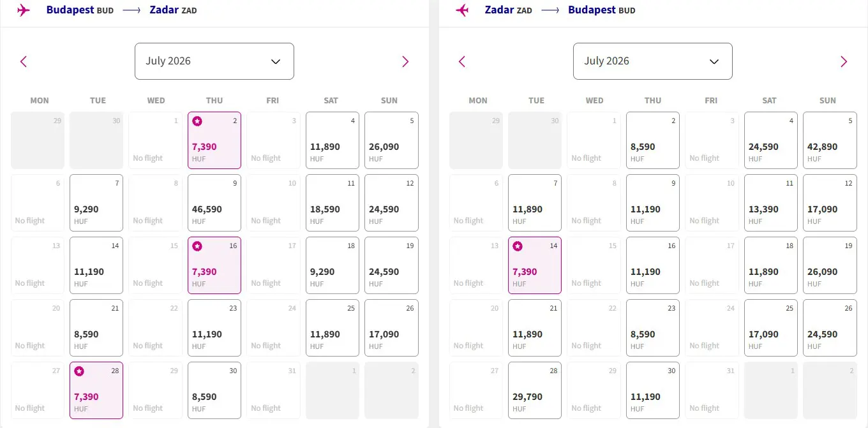Screen dimensions: 868x428
Task: Select return July 23 for 8,590 HUF
Action: pyautogui.click(x=653, y=328)
